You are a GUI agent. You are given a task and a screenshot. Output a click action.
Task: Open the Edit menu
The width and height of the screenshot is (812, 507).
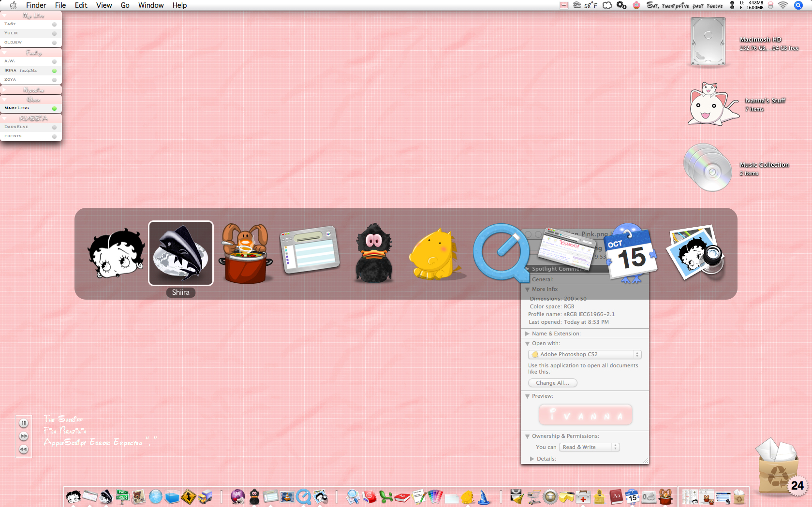pos(81,5)
